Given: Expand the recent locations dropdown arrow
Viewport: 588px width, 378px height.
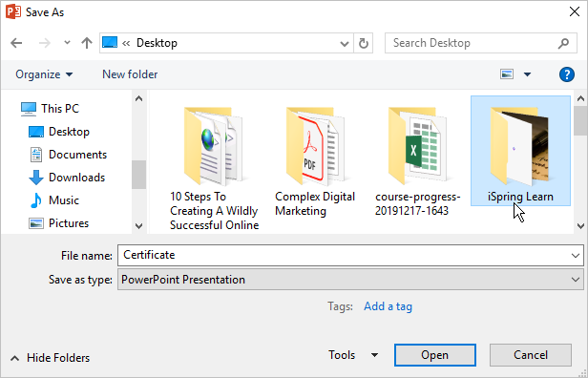Looking at the screenshot, I should coord(67,43).
